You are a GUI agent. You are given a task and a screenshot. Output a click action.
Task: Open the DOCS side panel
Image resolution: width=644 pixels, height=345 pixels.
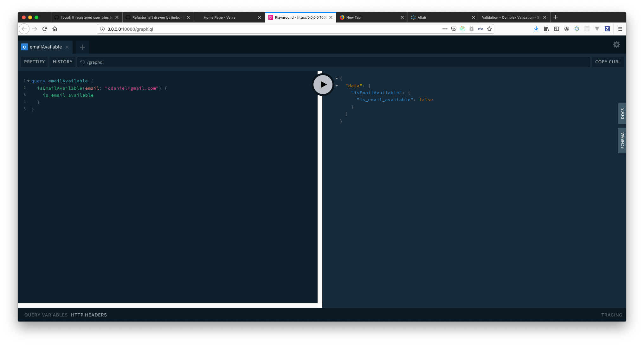click(x=622, y=113)
